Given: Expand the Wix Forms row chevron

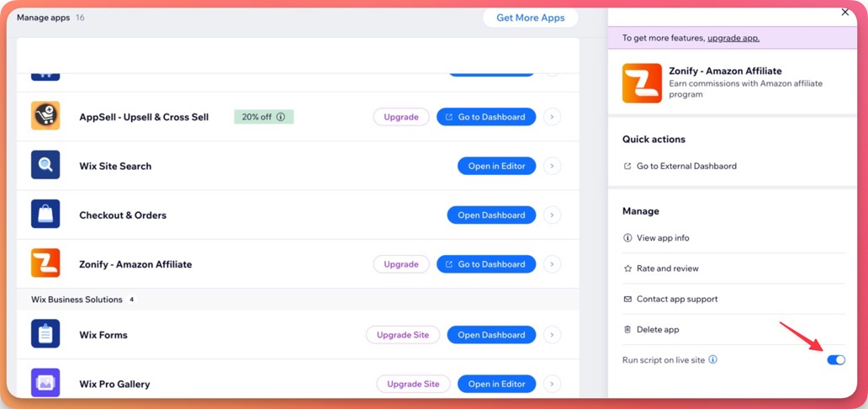Looking at the screenshot, I should (x=552, y=335).
